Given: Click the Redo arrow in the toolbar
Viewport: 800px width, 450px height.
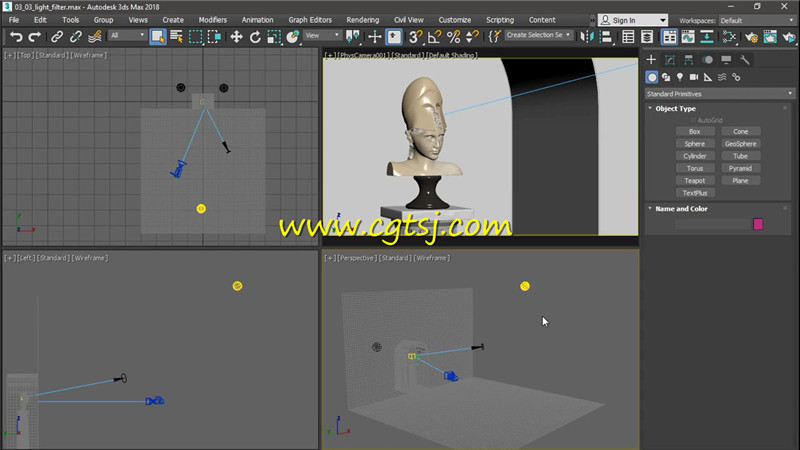Looking at the screenshot, I should [x=35, y=37].
